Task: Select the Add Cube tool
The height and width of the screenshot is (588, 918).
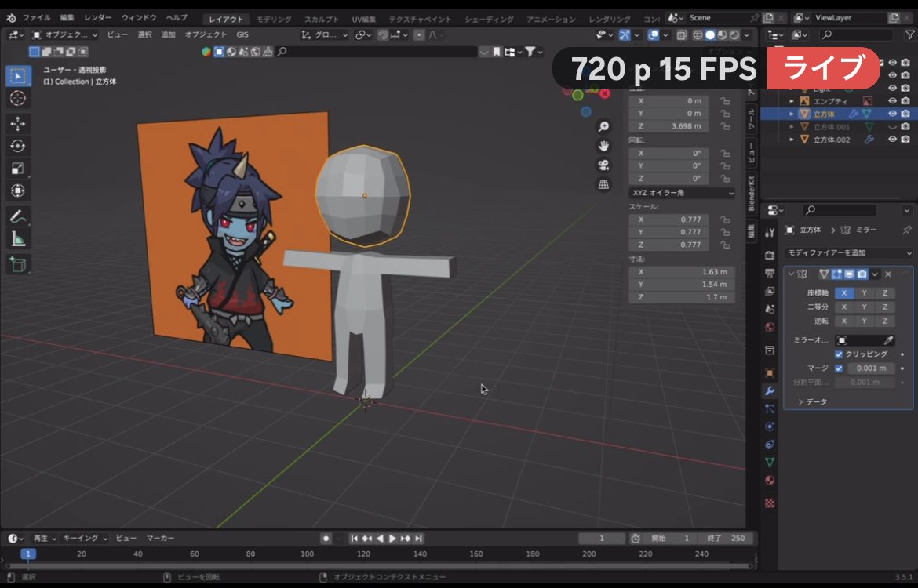Action: click(x=17, y=264)
